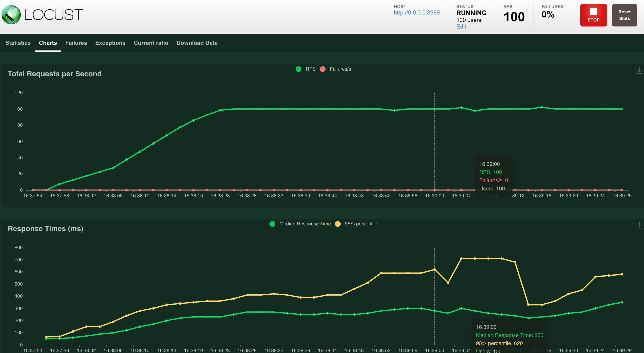This screenshot has width=644, height=353.
Task: Download the Total Requests per Second chart
Action: [x=639, y=71]
